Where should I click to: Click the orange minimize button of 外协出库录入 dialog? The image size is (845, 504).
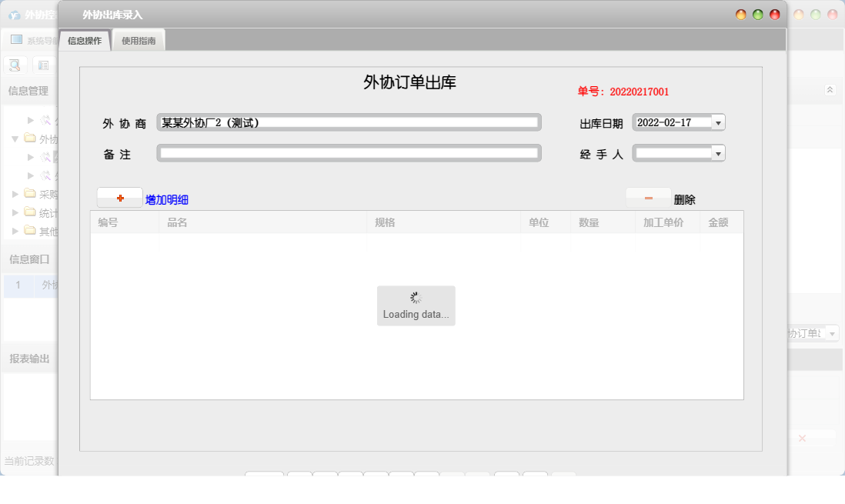point(741,15)
